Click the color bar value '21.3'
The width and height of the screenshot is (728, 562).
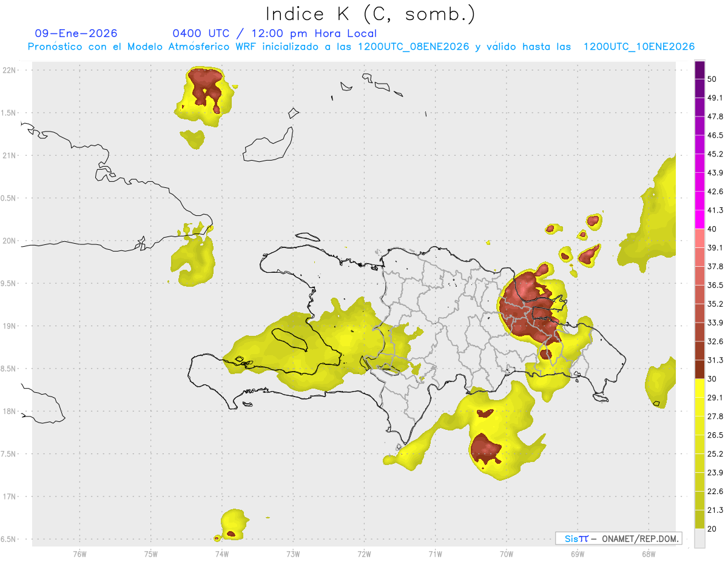click(x=715, y=510)
